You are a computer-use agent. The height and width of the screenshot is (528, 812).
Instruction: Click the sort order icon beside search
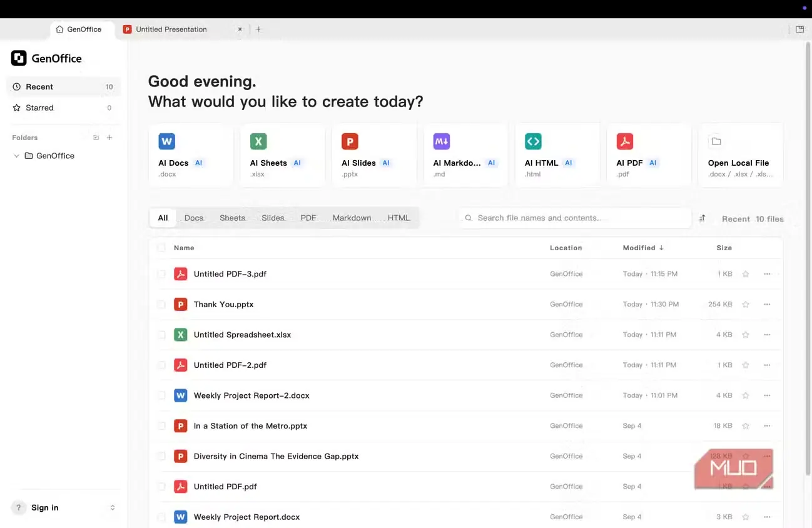(x=703, y=218)
